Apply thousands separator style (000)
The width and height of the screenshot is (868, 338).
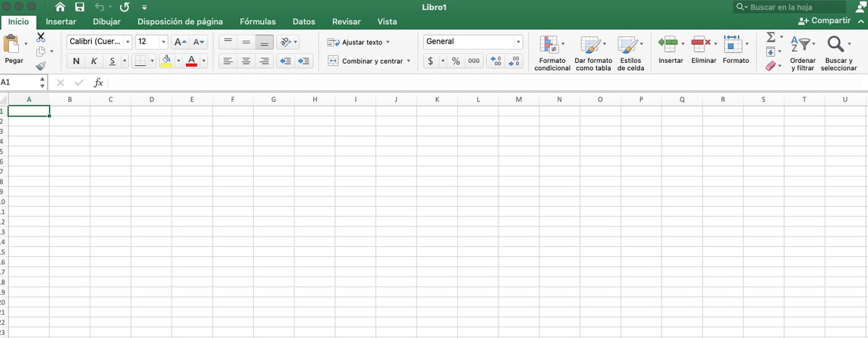[474, 62]
